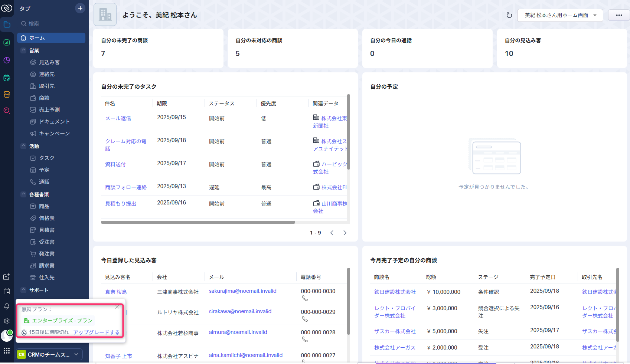This screenshot has width=630, height=364.
Task: Open 売上予測 from the sidebar
Action: click(49, 110)
